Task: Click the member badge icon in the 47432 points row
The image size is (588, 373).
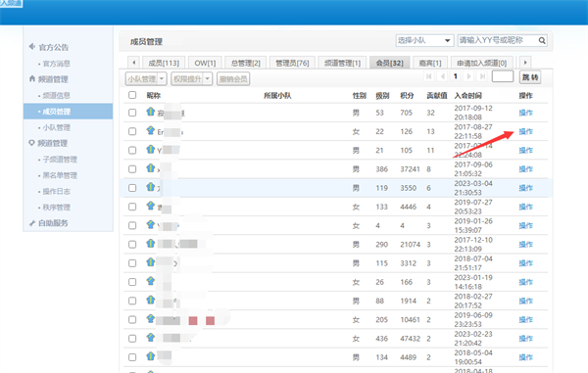Action: pyautogui.click(x=150, y=337)
